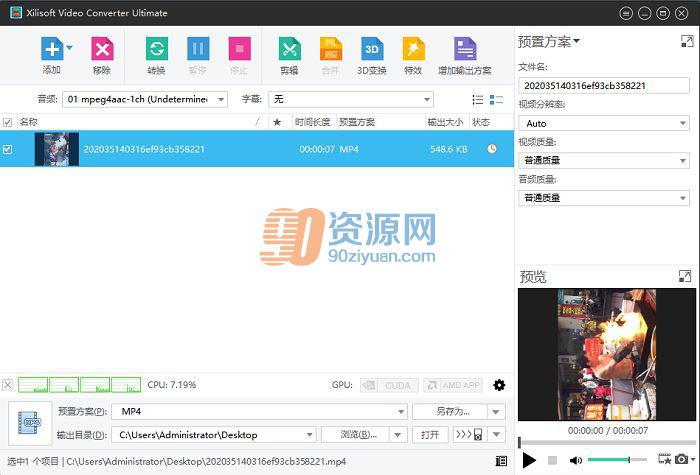Viewport: 700px width, 475px height.
Task: Uncheck the 202035140316ef93cb358221 file checkbox
Action: tap(8, 149)
